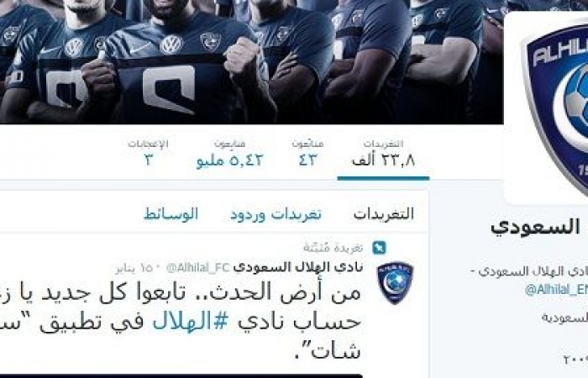Open the متابَعون following count of ٤٣
588x378 pixels.
pyautogui.click(x=307, y=155)
